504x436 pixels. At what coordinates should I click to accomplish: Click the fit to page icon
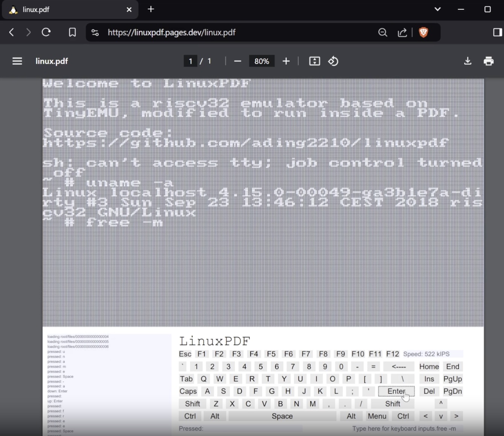coord(314,61)
